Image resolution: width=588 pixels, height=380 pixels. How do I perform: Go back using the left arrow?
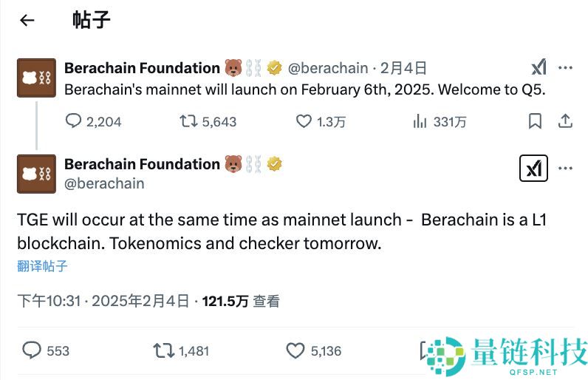[27, 21]
